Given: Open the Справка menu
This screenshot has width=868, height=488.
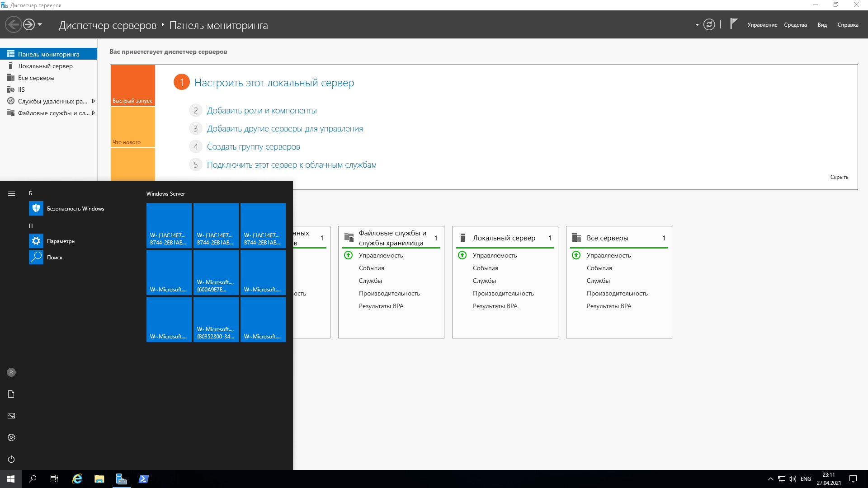Looking at the screenshot, I should point(848,25).
